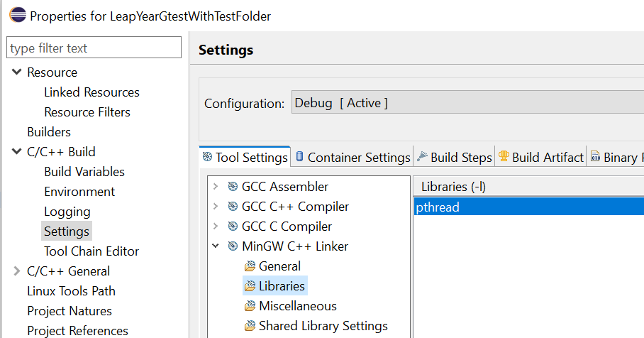Switch to the Build Artifact tab
This screenshot has height=338, width=644.
(x=540, y=158)
